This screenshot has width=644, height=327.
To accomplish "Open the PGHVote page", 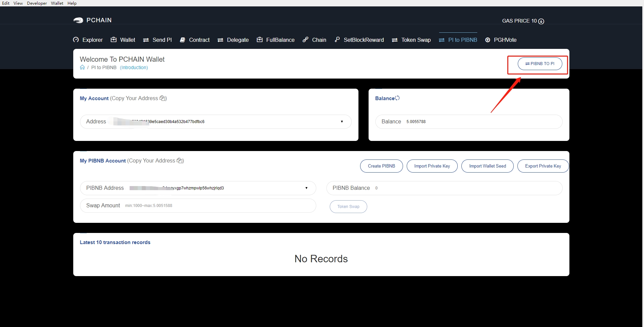I will (501, 40).
